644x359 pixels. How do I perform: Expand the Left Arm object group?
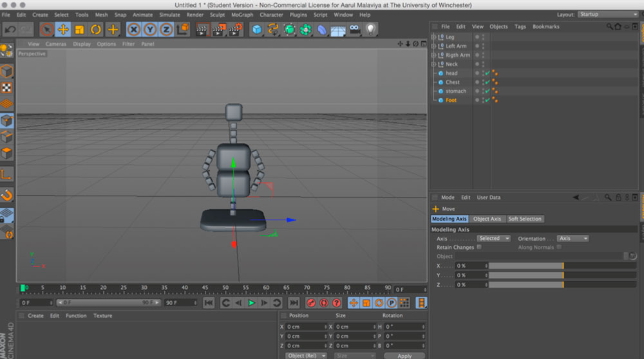[433, 46]
